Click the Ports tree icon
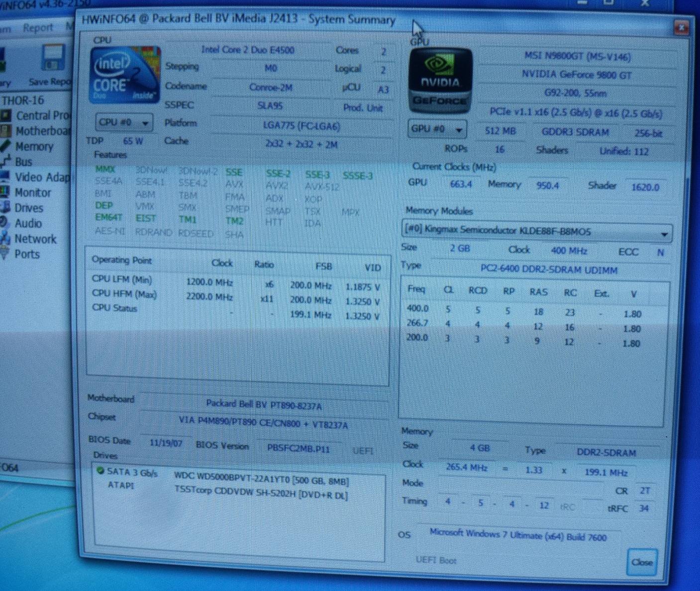 [x=5, y=254]
